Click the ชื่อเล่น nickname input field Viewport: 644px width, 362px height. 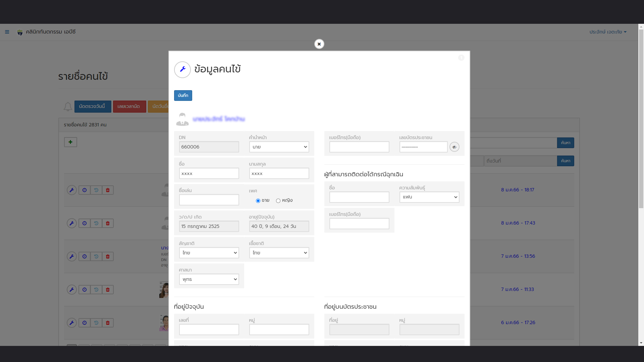209,200
